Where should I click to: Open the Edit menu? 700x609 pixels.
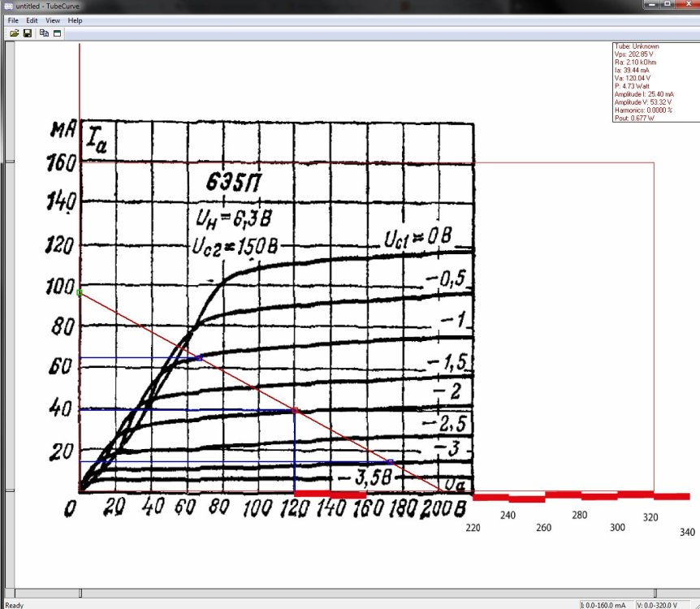tap(32, 19)
